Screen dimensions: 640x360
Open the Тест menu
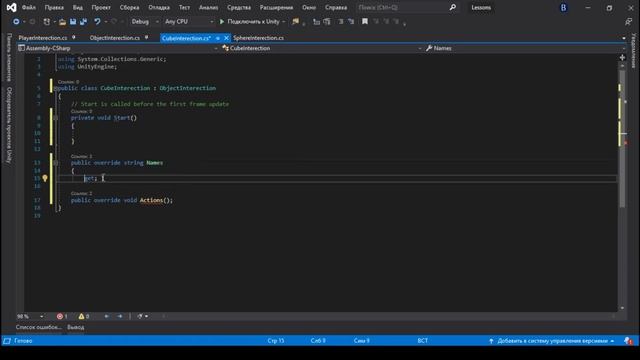tap(184, 7)
